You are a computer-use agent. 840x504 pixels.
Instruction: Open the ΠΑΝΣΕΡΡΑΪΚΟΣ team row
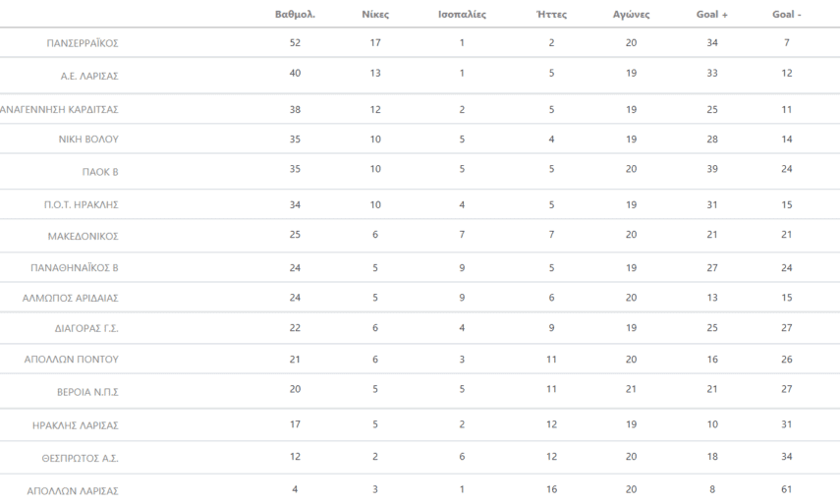tap(83, 44)
